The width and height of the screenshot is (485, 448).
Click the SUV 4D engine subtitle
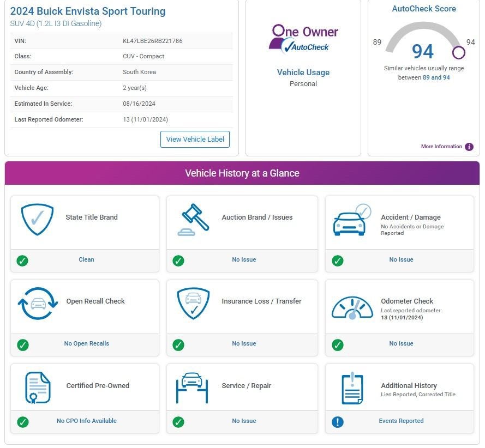[x=56, y=23]
